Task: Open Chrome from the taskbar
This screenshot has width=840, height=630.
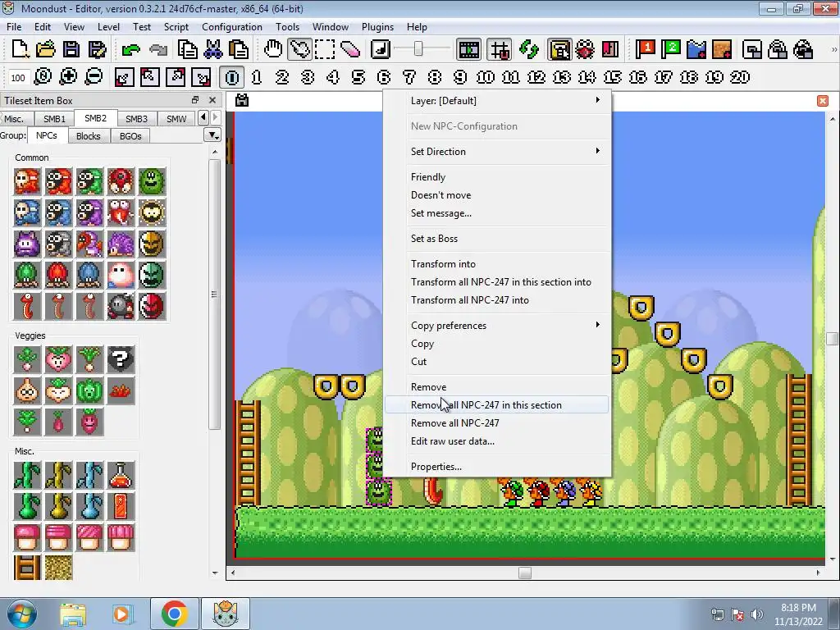Action: [174, 614]
